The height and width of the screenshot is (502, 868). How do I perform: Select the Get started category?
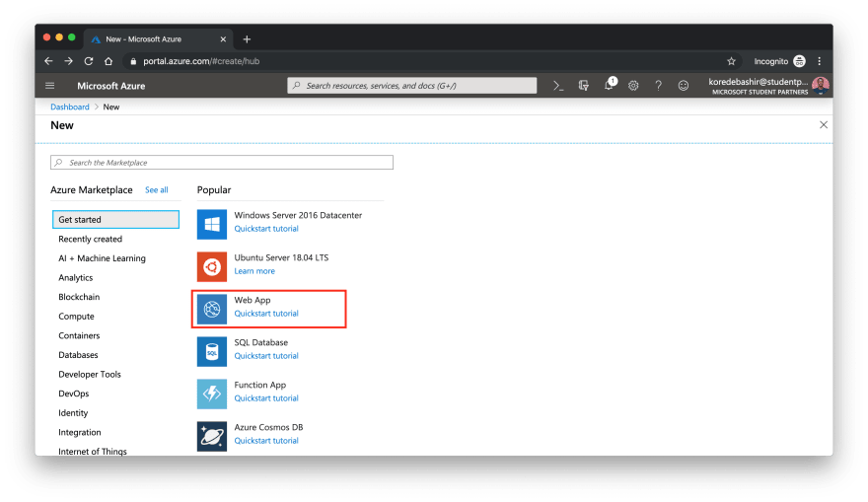(115, 220)
